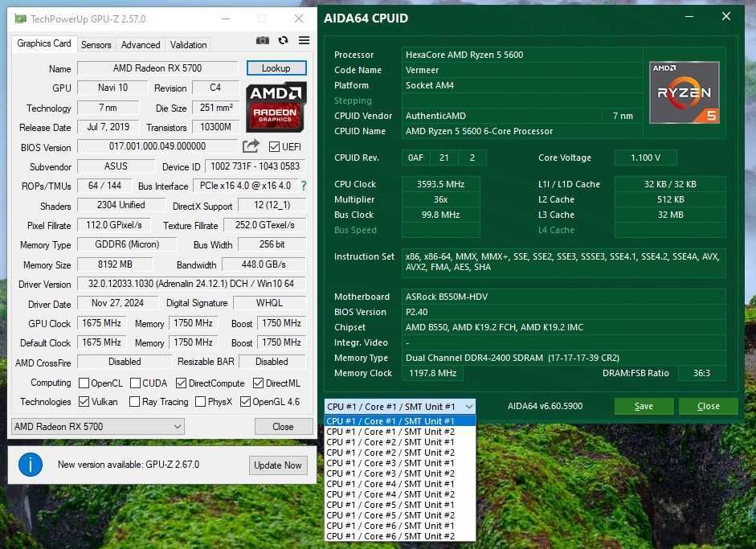Click the Resizable BAR value Disabled
Screen dimensions: 756x549
(x=272, y=362)
